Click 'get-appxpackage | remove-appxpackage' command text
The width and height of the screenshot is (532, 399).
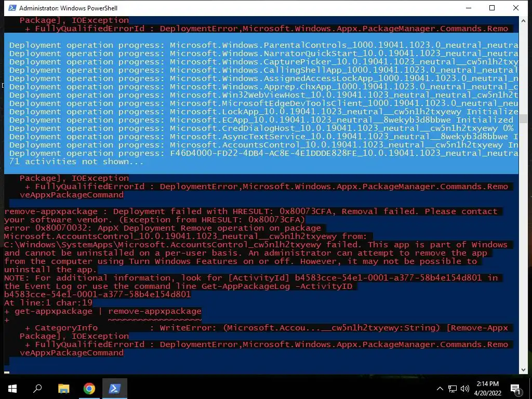108,312
